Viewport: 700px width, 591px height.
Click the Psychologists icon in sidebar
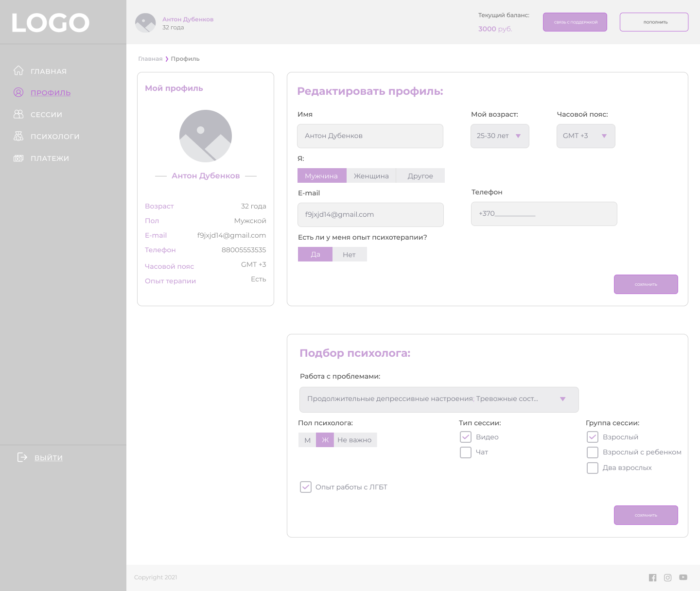point(18,136)
